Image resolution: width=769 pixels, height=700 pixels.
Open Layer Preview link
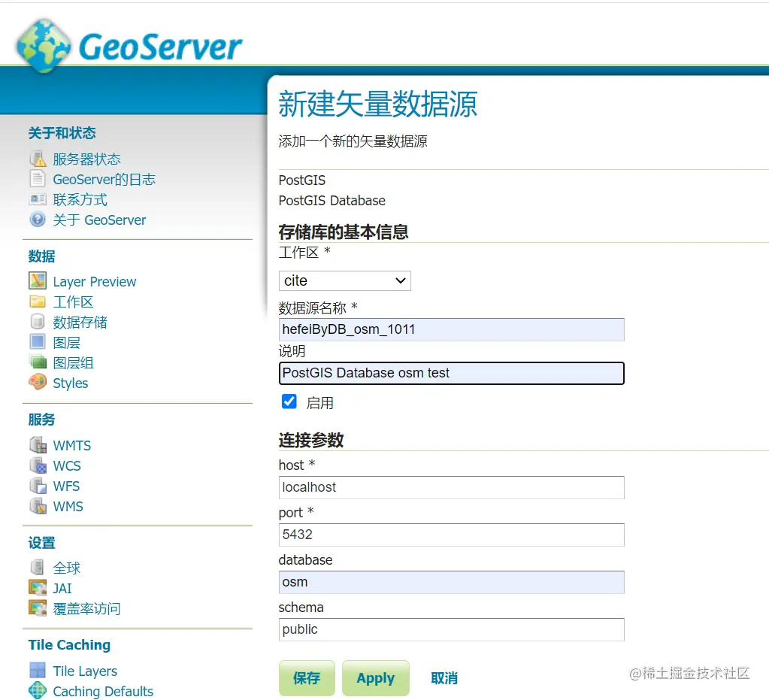click(95, 281)
